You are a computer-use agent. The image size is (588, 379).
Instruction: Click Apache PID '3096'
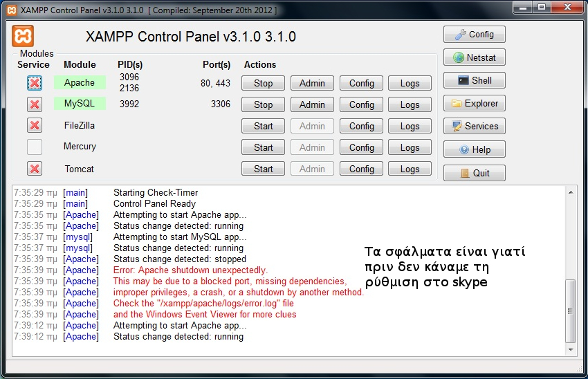click(129, 77)
